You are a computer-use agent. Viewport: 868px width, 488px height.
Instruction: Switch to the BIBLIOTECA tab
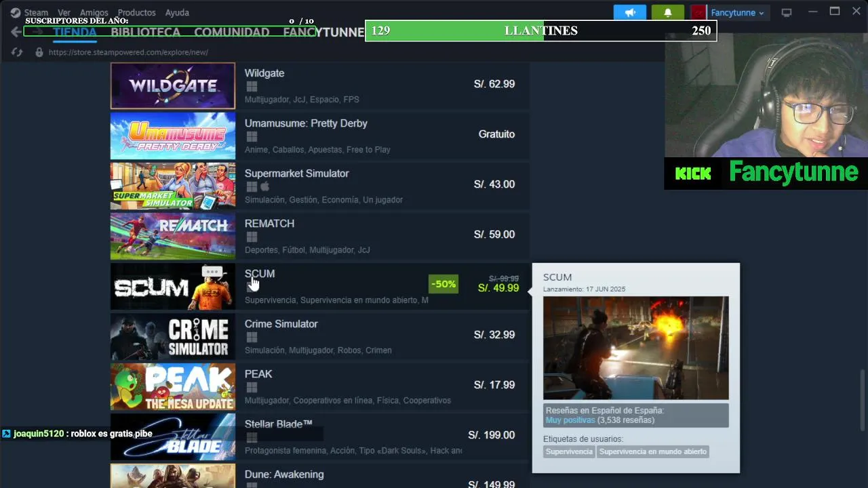145,33
